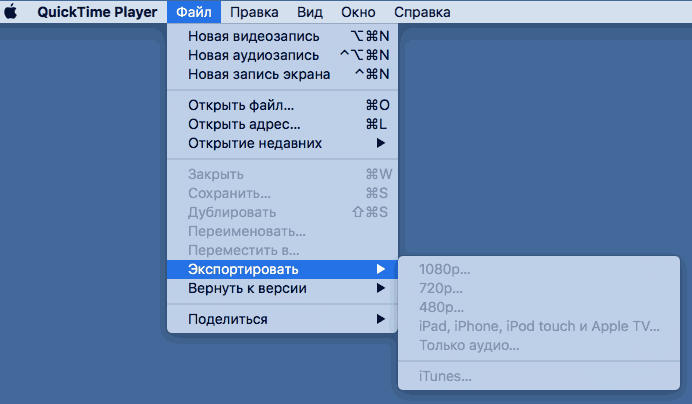This screenshot has width=692, height=404.
Task: Close the open Файл menu
Action: 194,12
